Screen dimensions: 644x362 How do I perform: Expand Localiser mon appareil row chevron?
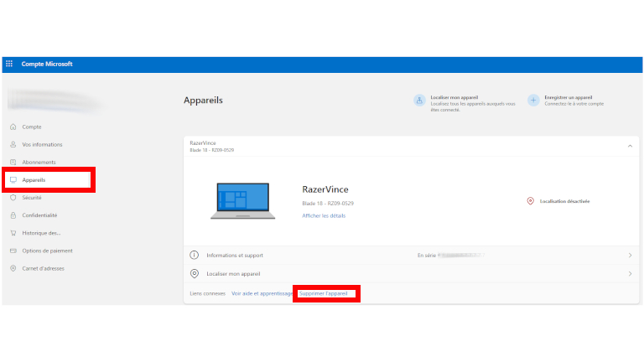tap(630, 274)
